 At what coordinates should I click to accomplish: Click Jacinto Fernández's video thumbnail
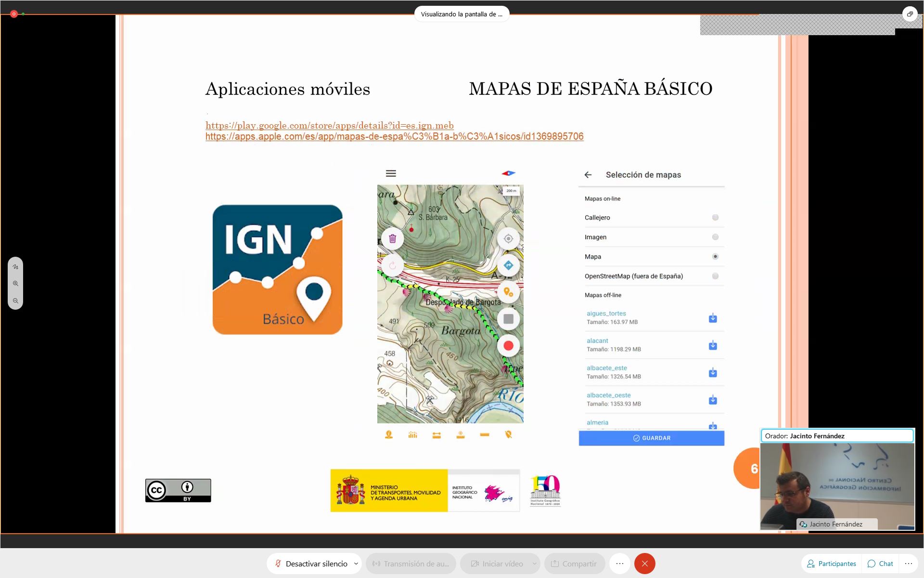[x=837, y=486]
